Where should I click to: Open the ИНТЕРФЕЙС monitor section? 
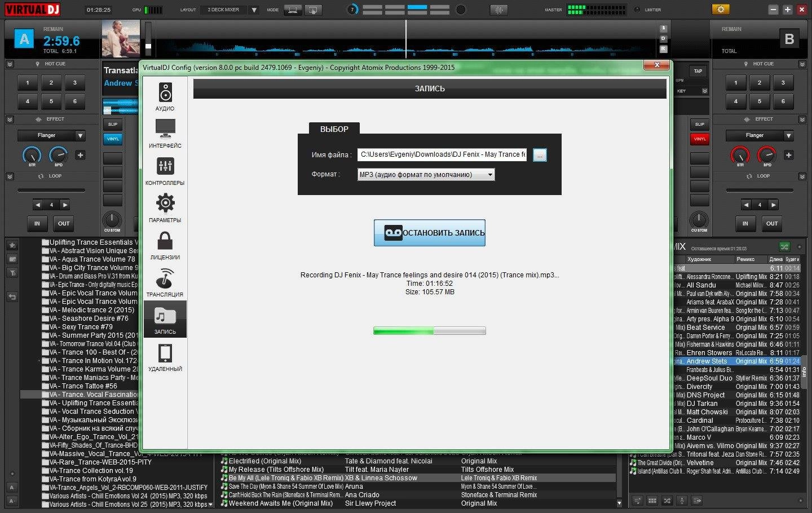[165, 134]
